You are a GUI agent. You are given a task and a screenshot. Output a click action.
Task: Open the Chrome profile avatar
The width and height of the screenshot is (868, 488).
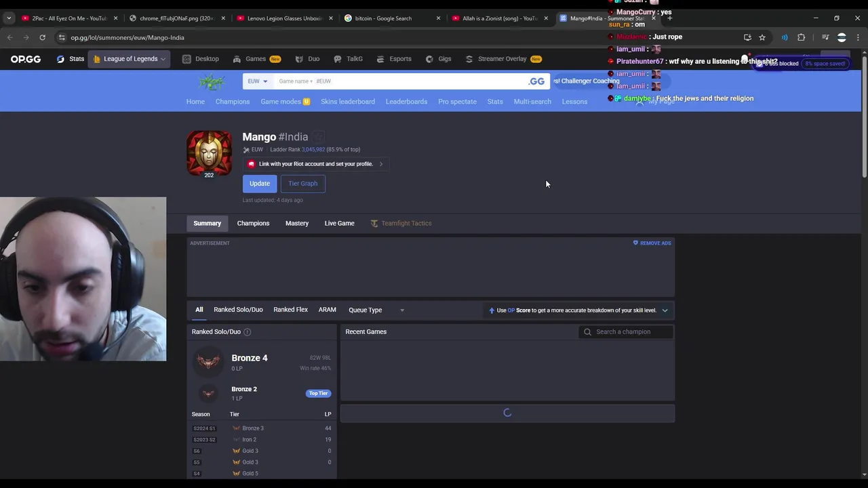(x=842, y=37)
